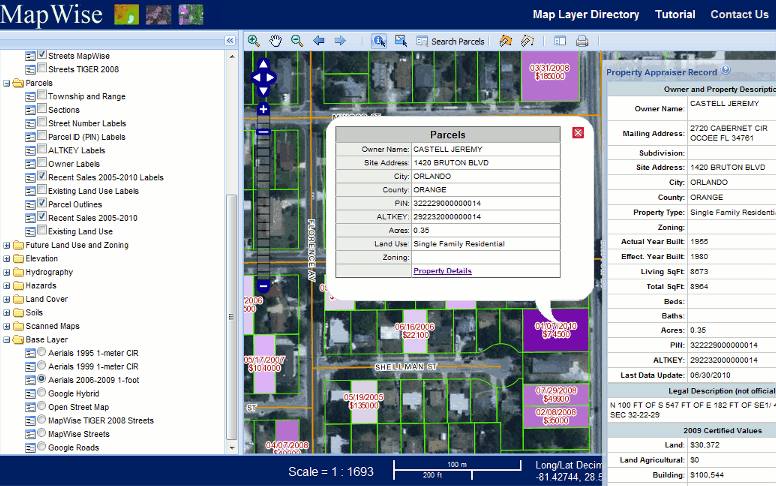The image size is (776, 486).
Task: Open Property Details link
Action: pyautogui.click(x=442, y=271)
